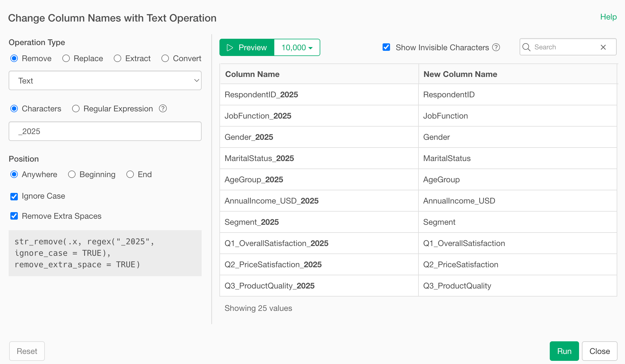The image size is (625, 364).
Task: Click the Reset button
Action: [27, 351]
